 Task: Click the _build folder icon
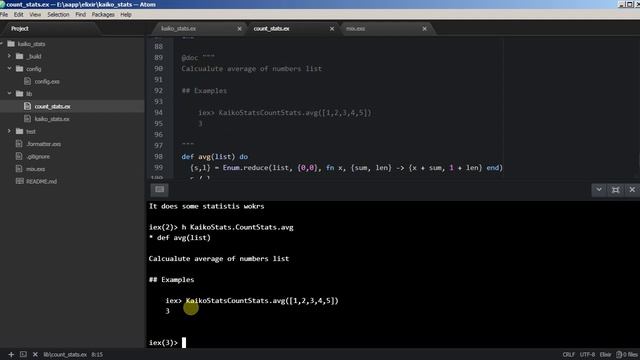click(x=19, y=56)
